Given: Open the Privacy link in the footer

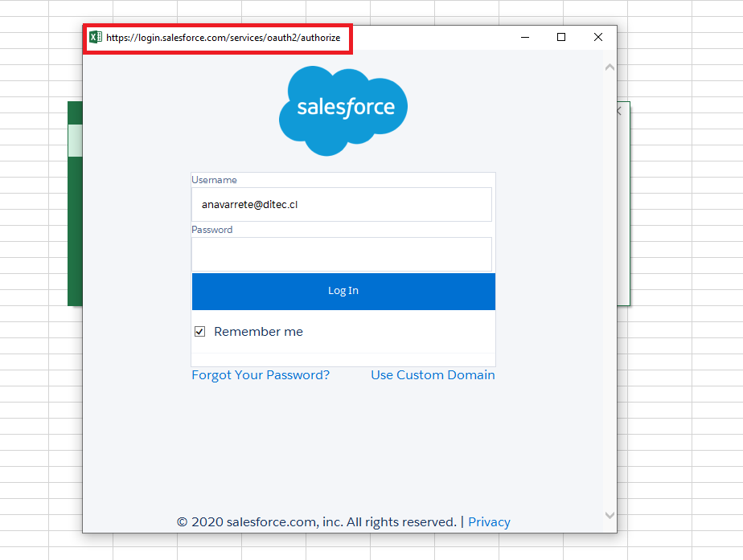Looking at the screenshot, I should point(489,521).
